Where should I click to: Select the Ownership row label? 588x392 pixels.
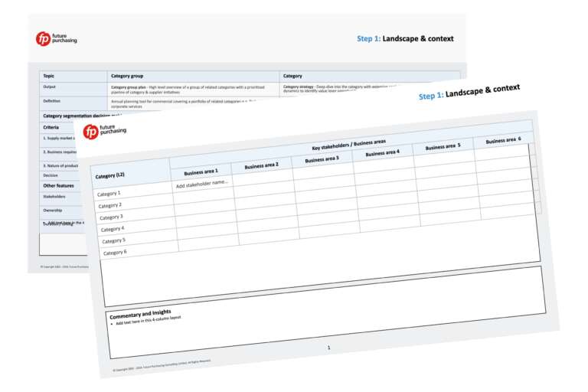click(x=53, y=211)
